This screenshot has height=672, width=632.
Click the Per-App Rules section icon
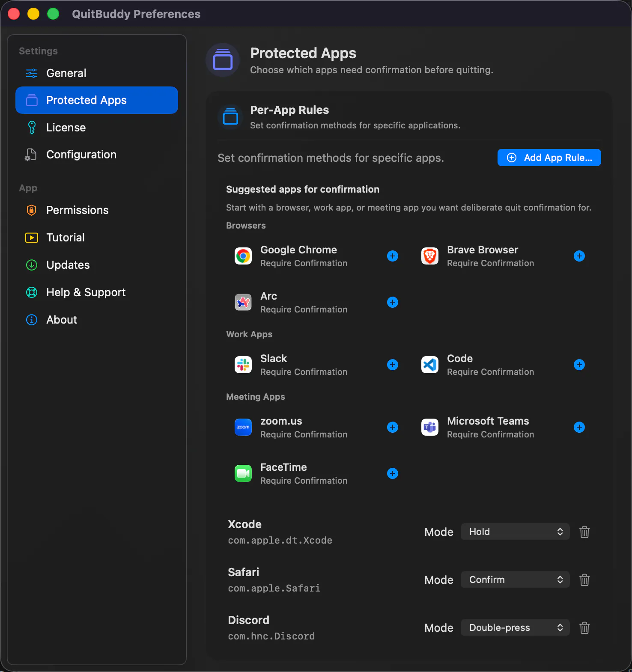(x=230, y=116)
